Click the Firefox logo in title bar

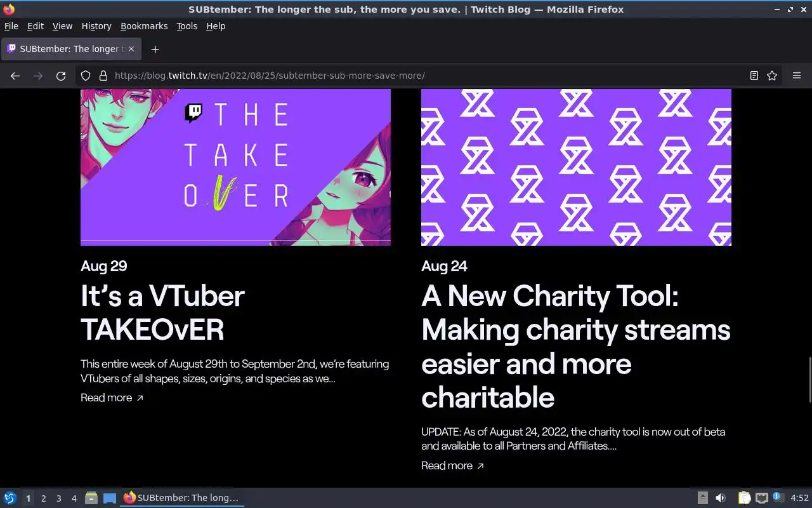pyautogui.click(x=9, y=10)
